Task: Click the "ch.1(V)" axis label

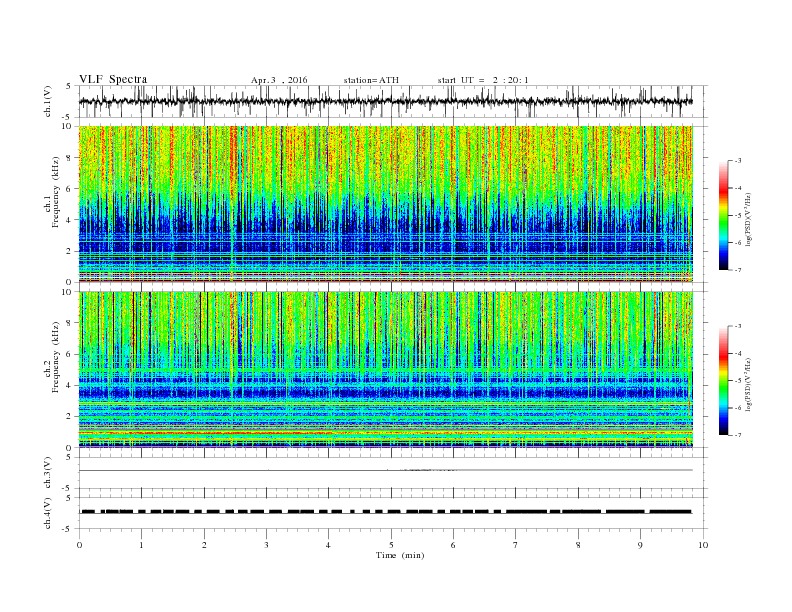Action: pyautogui.click(x=48, y=101)
